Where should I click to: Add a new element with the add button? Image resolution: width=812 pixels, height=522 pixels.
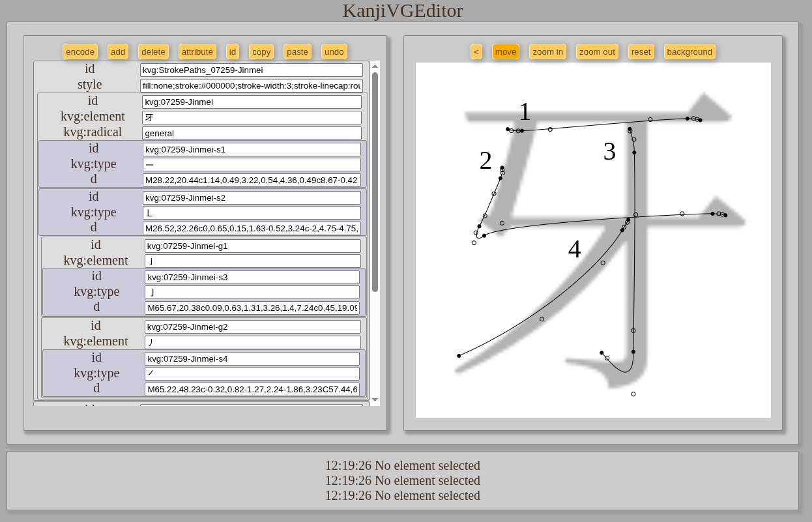(x=118, y=51)
